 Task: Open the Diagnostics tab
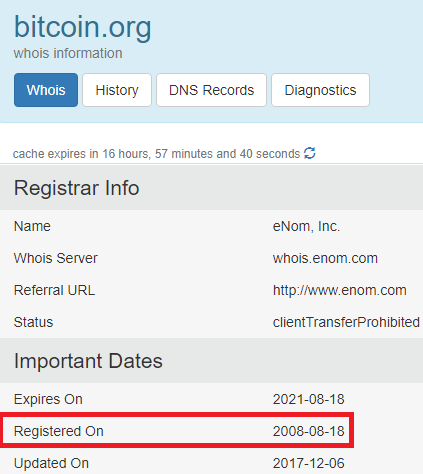[x=320, y=90]
